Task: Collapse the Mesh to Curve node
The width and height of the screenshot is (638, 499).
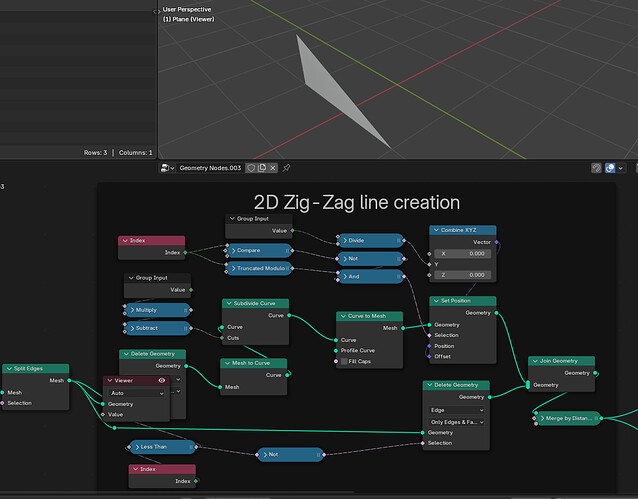Action: 227,363
